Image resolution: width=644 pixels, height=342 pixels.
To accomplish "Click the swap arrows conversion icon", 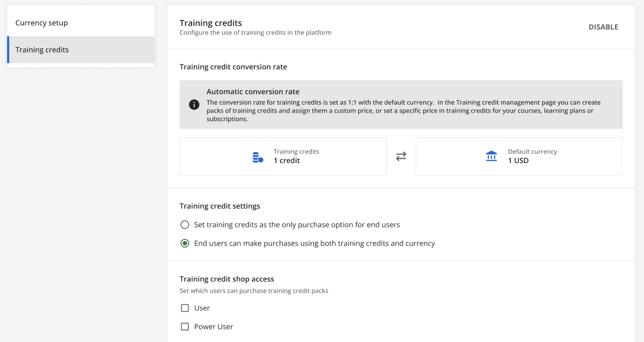I will (401, 157).
